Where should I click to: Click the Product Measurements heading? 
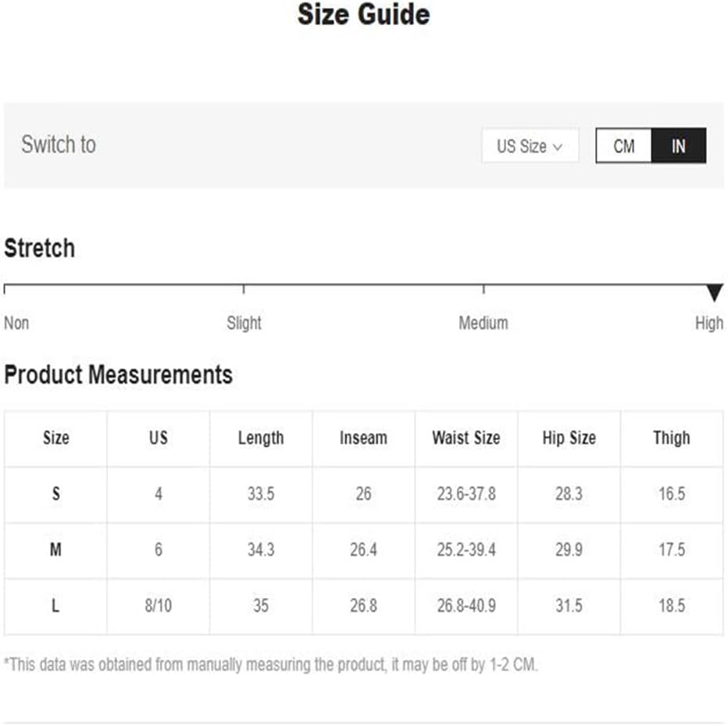pos(118,375)
